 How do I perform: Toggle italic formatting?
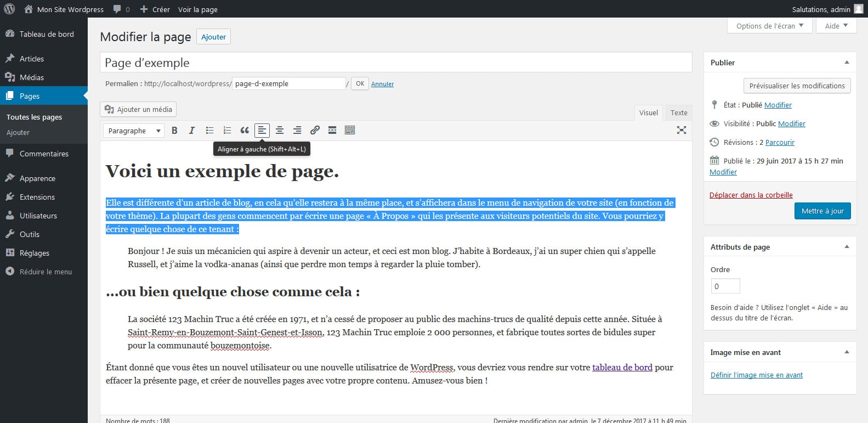click(192, 130)
